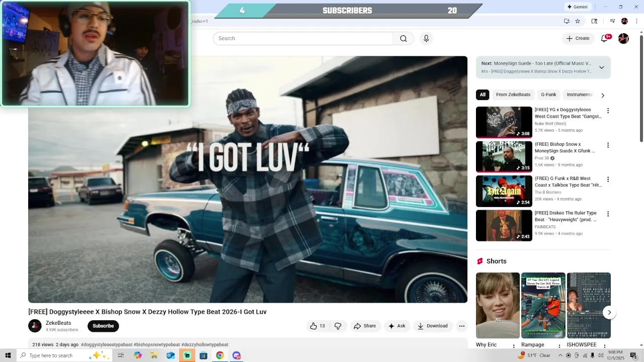Open Windows notification center icon
The image size is (644, 362).
(x=633, y=355)
